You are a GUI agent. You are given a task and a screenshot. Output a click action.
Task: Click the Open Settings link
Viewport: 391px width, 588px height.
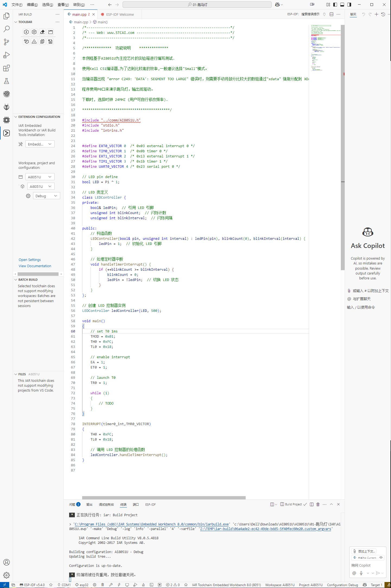(x=30, y=260)
